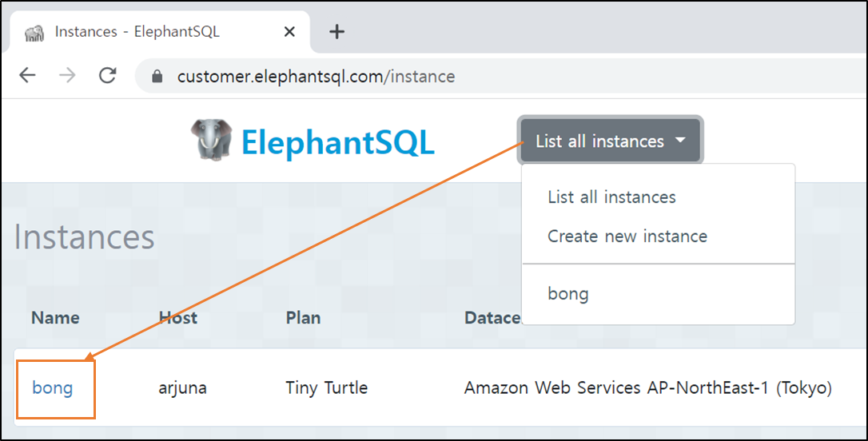Toggle the List all instances dropdown button

coord(611,141)
